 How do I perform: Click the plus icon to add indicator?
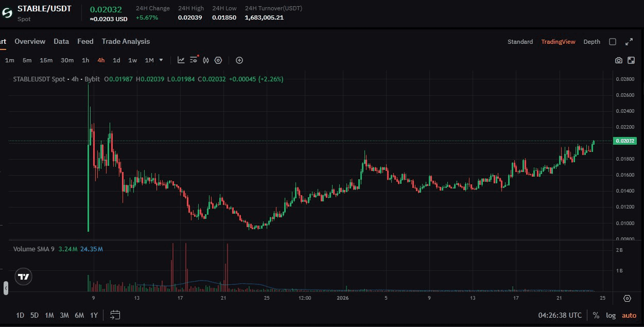click(239, 60)
